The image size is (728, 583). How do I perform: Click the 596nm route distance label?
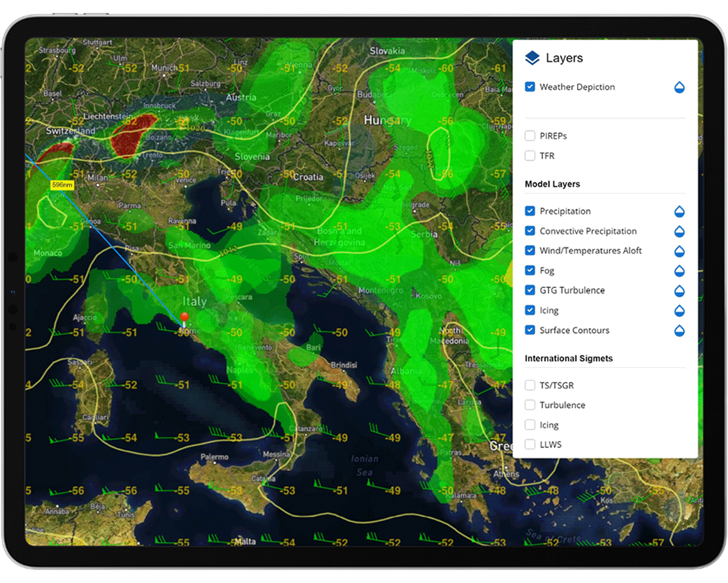click(61, 185)
